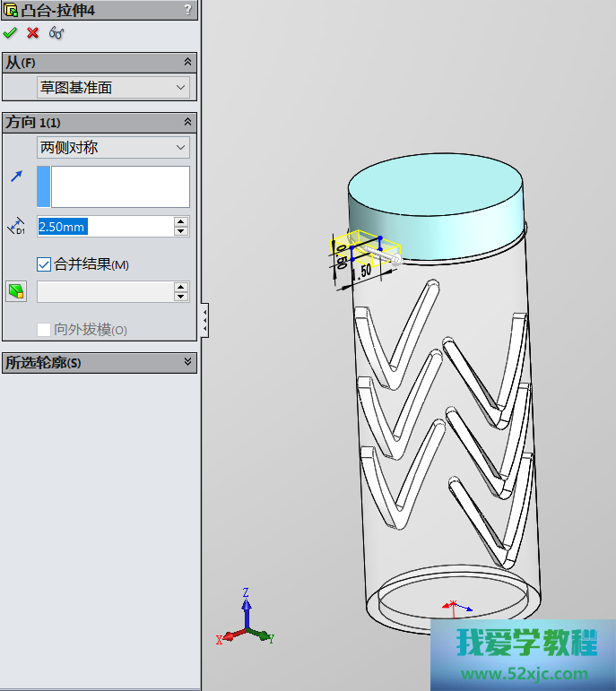Click the D1 depth dimension icon
616x691 pixels.
(x=16, y=227)
